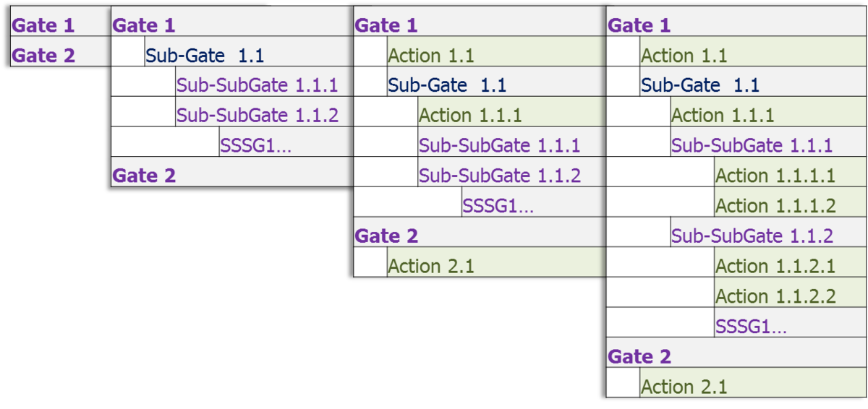Select Sub-SubGate 1.1.2 in the third panel
868x409 pixels.
(511, 176)
